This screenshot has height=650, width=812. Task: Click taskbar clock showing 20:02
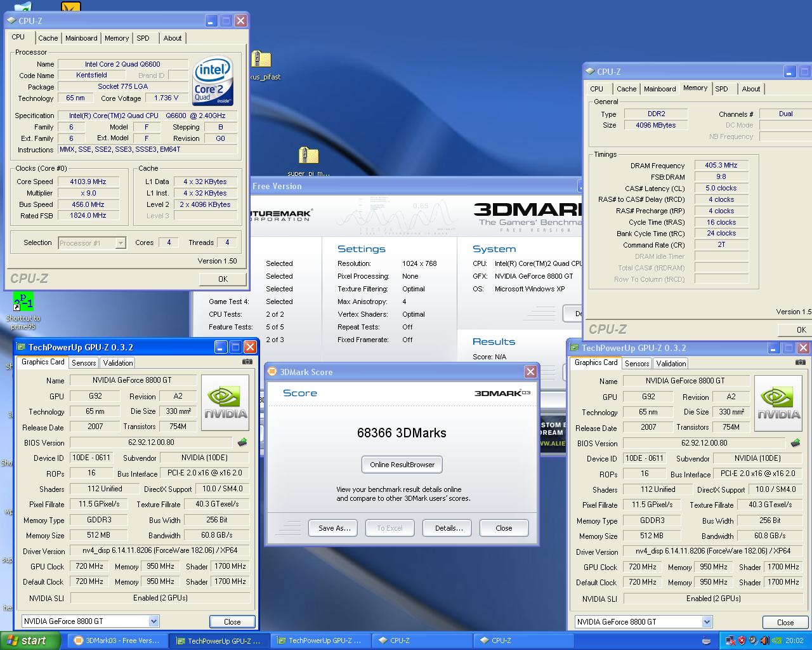click(794, 640)
